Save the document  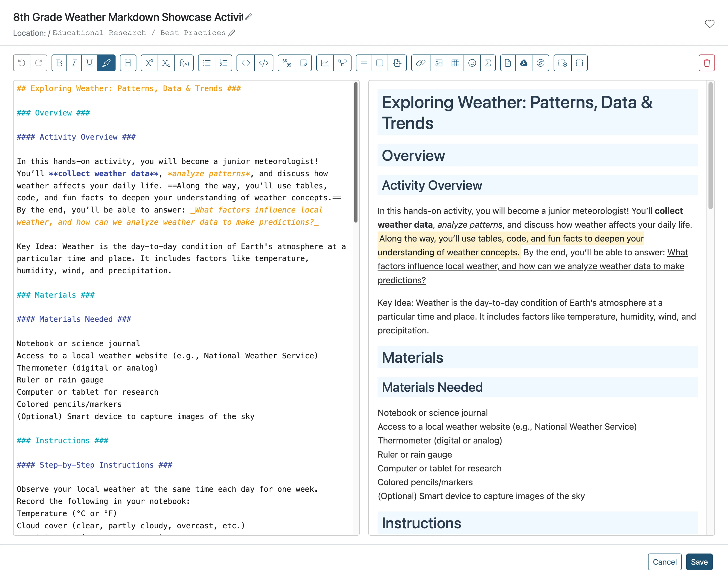(x=699, y=562)
